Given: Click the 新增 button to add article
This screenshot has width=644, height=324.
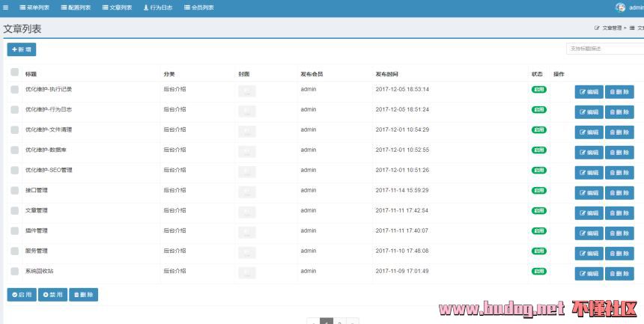Looking at the screenshot, I should (22, 49).
